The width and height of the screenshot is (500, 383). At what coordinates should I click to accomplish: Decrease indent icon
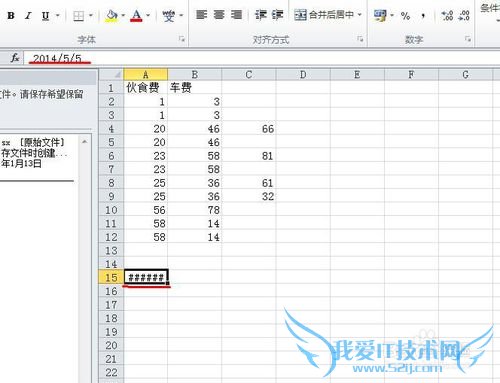coord(261,15)
